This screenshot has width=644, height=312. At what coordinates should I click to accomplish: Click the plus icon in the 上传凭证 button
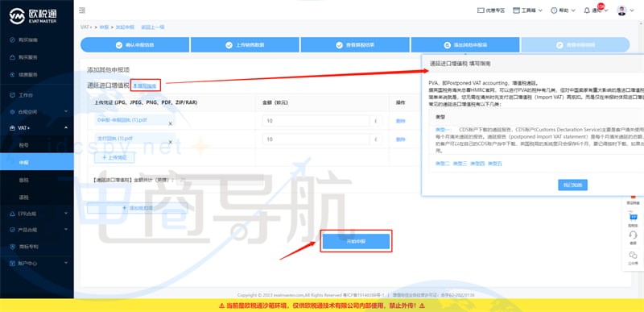tap(105, 157)
